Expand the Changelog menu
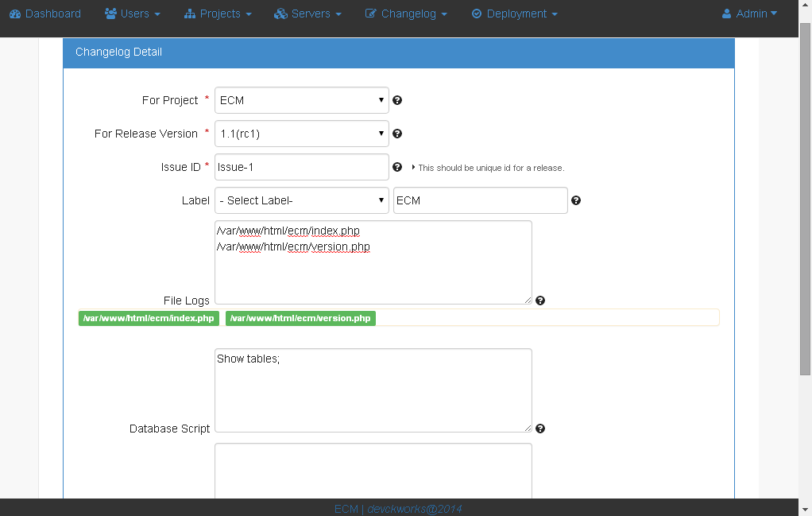Image resolution: width=812 pixels, height=516 pixels. click(406, 14)
